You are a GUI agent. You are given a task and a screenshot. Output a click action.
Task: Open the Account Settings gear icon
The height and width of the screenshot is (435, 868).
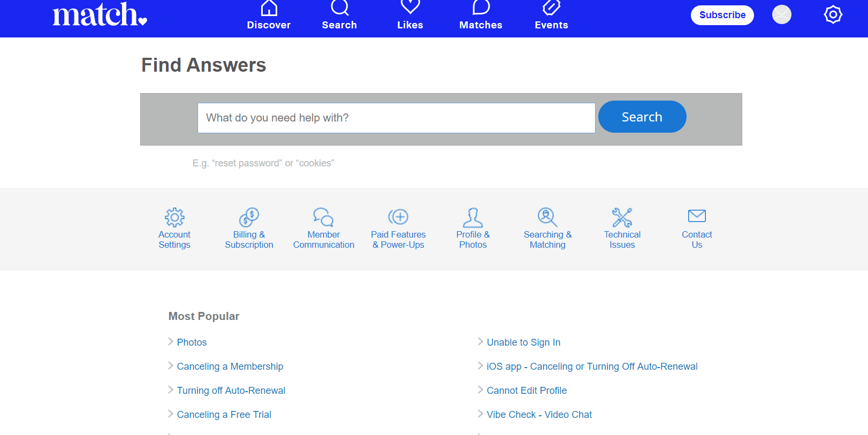(x=174, y=217)
